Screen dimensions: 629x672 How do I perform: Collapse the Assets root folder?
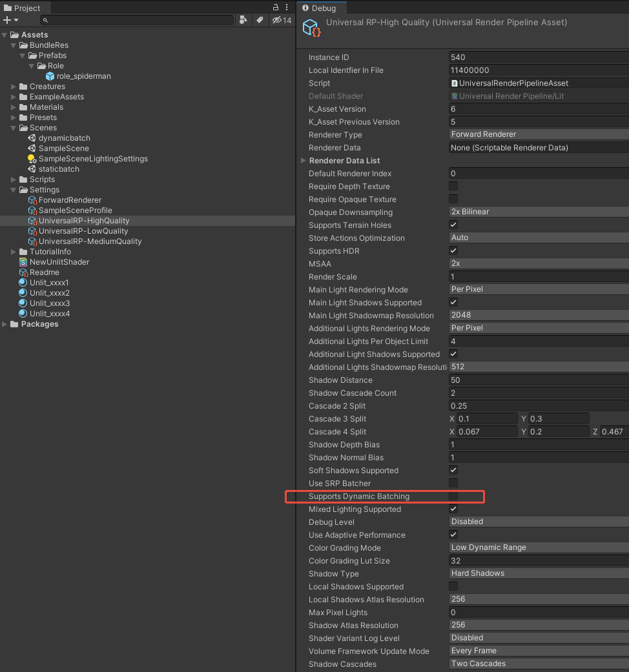[5, 35]
